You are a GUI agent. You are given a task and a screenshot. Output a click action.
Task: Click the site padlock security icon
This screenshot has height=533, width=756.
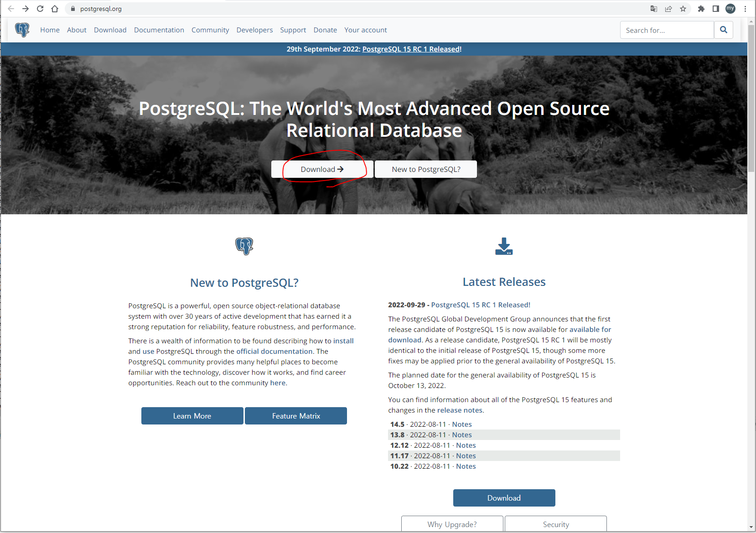point(73,9)
